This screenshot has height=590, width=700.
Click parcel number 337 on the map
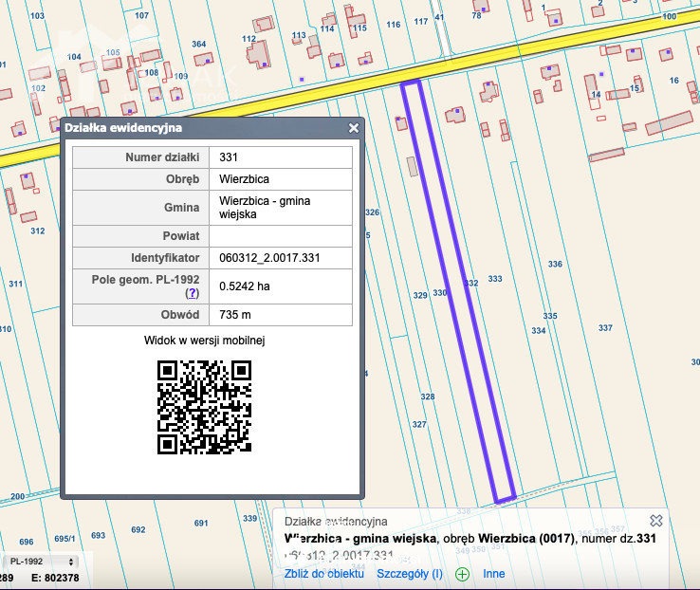click(x=605, y=327)
